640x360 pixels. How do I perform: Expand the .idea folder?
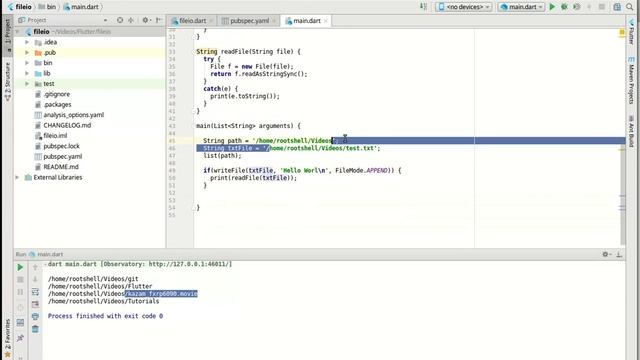tap(27, 42)
